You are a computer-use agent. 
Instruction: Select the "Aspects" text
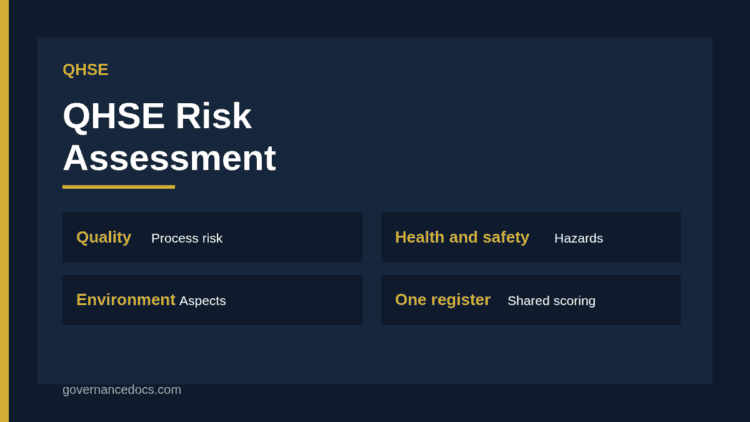click(x=202, y=300)
